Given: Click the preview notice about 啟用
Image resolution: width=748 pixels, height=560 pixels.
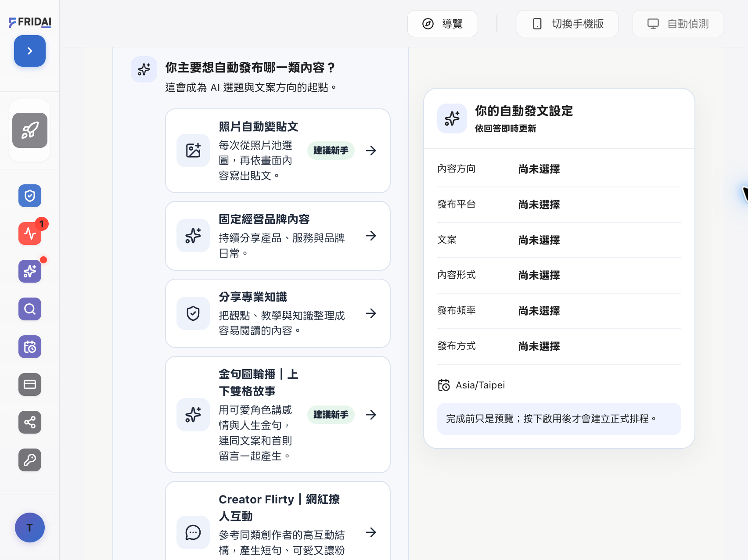Looking at the screenshot, I should pyautogui.click(x=559, y=419).
